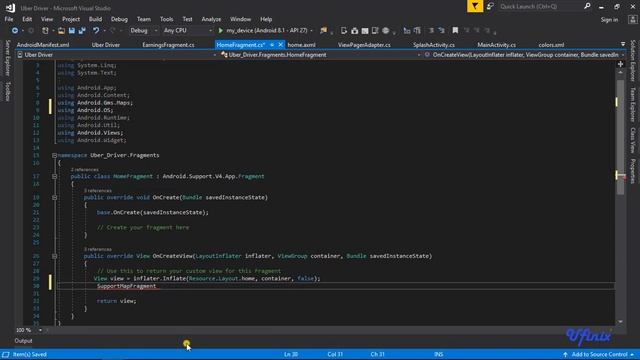This screenshot has width=640, height=360.
Task: Open the Project menu
Action: pyautogui.click(x=71, y=19)
